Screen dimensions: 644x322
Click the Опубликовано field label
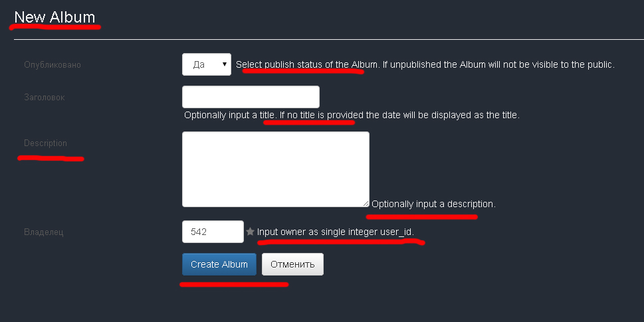[x=52, y=65]
